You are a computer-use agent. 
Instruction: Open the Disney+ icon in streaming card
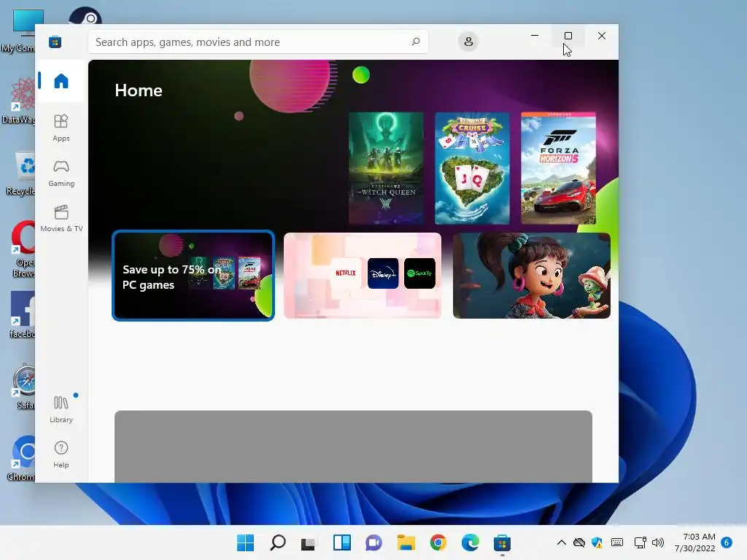[x=383, y=273]
